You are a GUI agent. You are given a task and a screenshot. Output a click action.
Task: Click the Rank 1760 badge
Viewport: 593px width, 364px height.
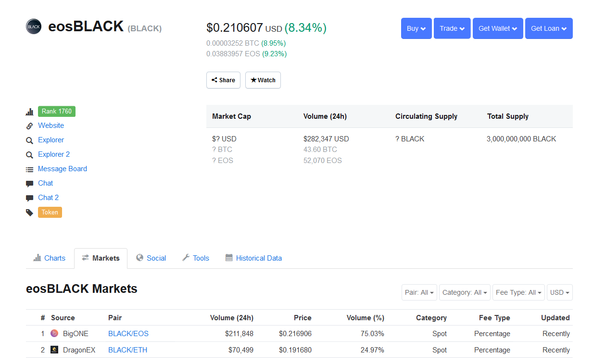click(57, 111)
